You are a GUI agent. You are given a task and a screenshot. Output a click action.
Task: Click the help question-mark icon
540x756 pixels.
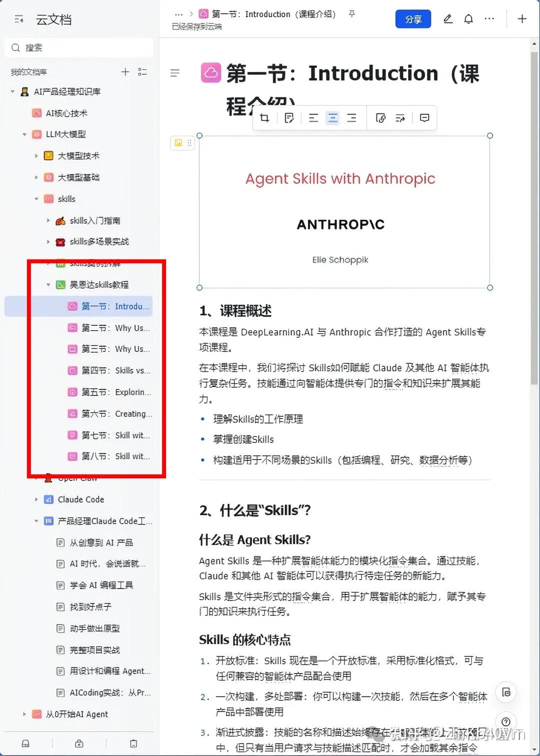click(x=506, y=721)
